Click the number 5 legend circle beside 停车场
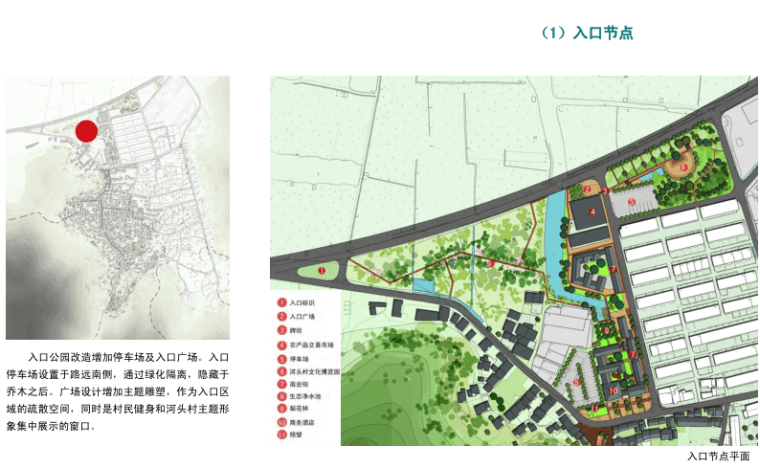This screenshot has width=760, height=468. 282,357
